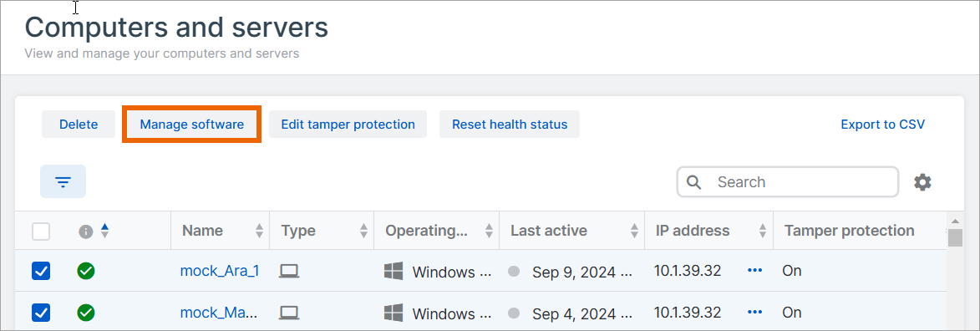Image resolution: width=980 pixels, height=331 pixels.
Task: Click the Manage software button
Action: coord(192,125)
